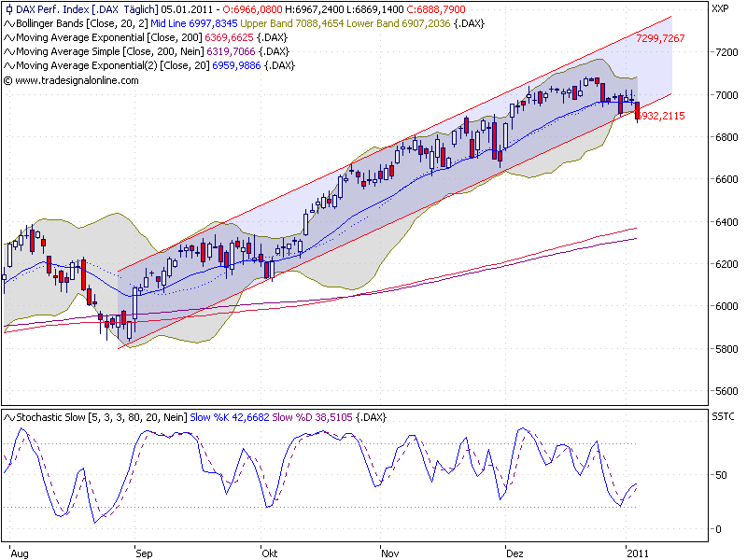Click the Bollinger Bands curve icon
This screenshot has width=747, height=560.
(x=10, y=23)
